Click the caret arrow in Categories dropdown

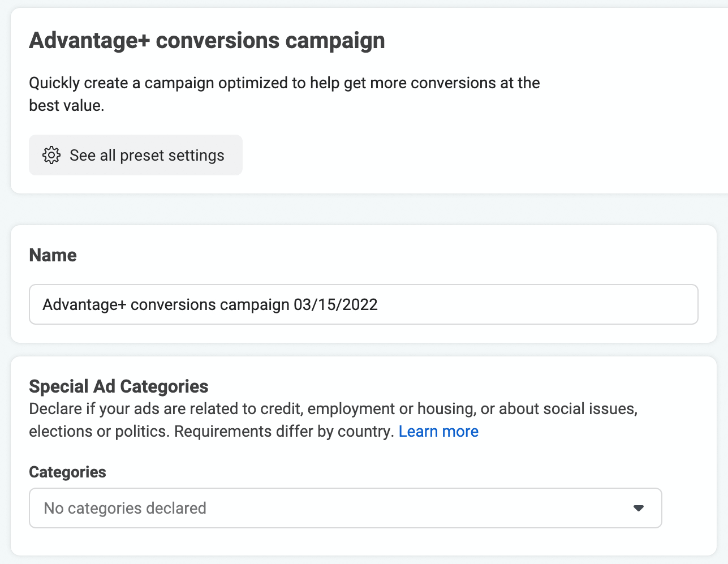pos(639,508)
